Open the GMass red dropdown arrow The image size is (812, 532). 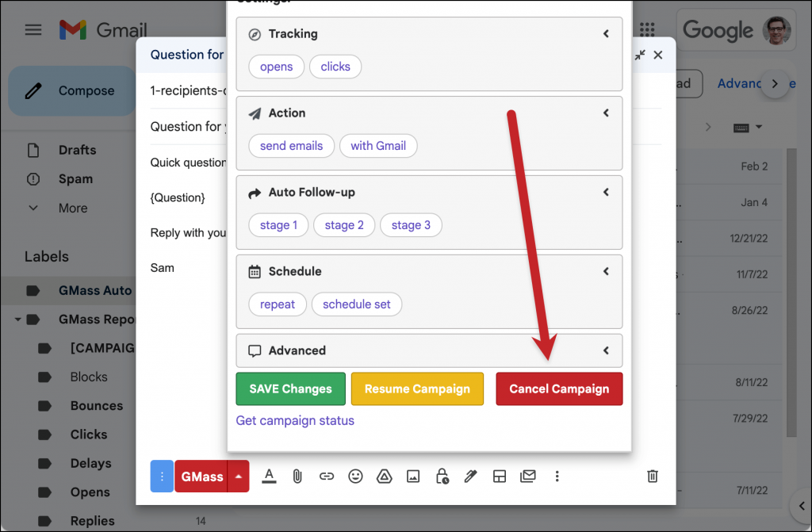237,476
